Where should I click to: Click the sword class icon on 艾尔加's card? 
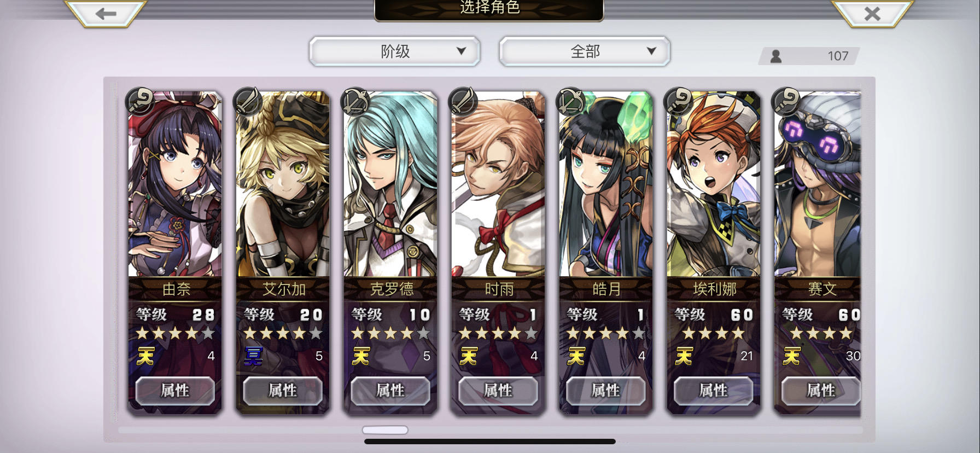(248, 101)
